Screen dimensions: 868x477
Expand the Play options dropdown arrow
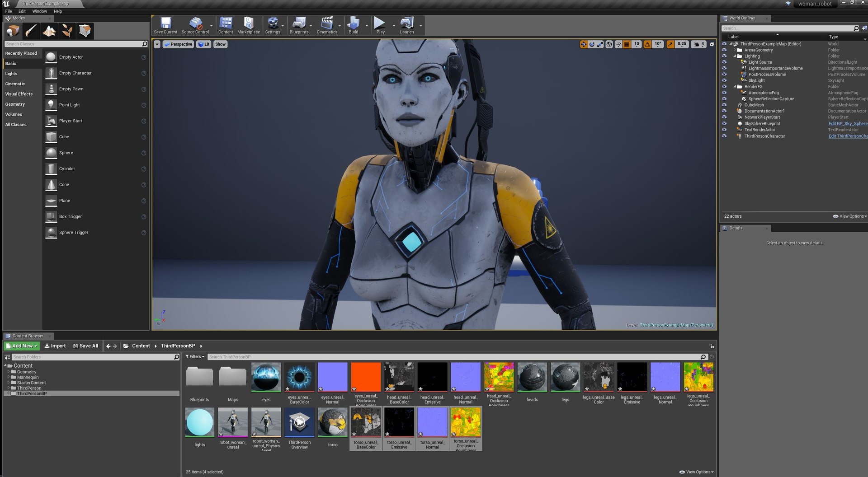pyautogui.click(x=394, y=26)
